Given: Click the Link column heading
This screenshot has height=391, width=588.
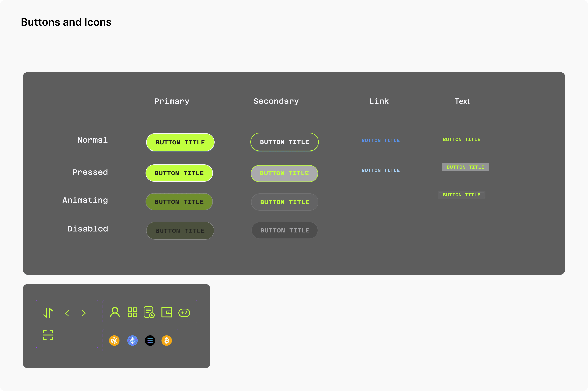Looking at the screenshot, I should pyautogui.click(x=379, y=101).
